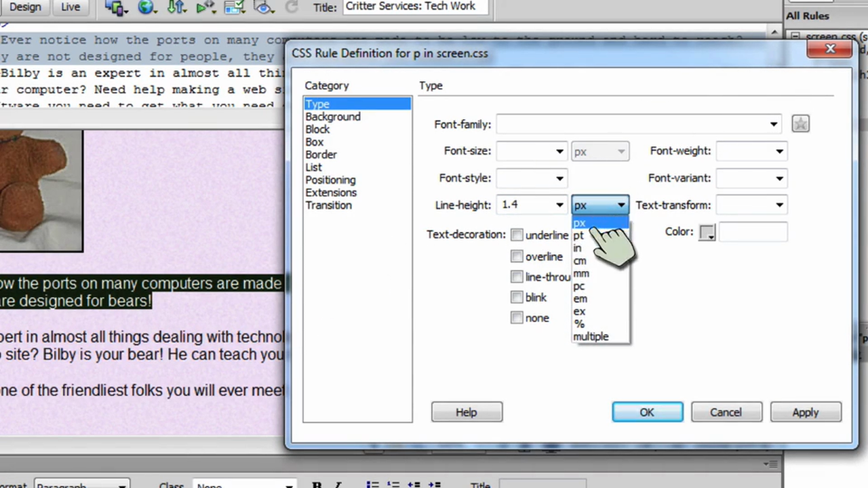Viewport: 868px width, 488px height.
Task: Click the Check Browser Compatibility icon
Action: [234, 7]
